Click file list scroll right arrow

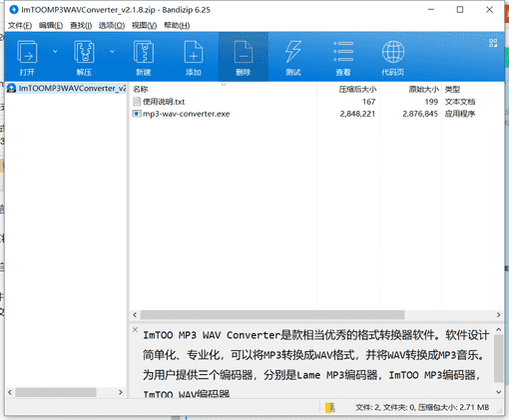pyautogui.click(x=498, y=314)
